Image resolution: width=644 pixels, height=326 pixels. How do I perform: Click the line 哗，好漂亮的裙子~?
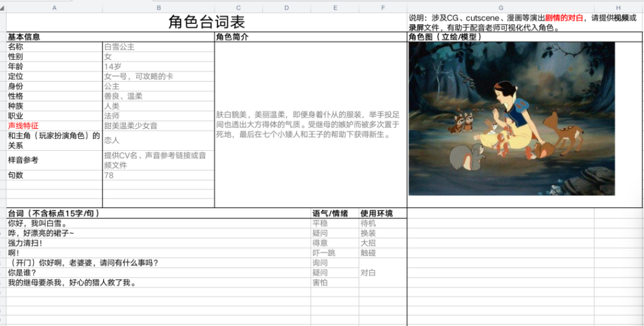coord(158,233)
